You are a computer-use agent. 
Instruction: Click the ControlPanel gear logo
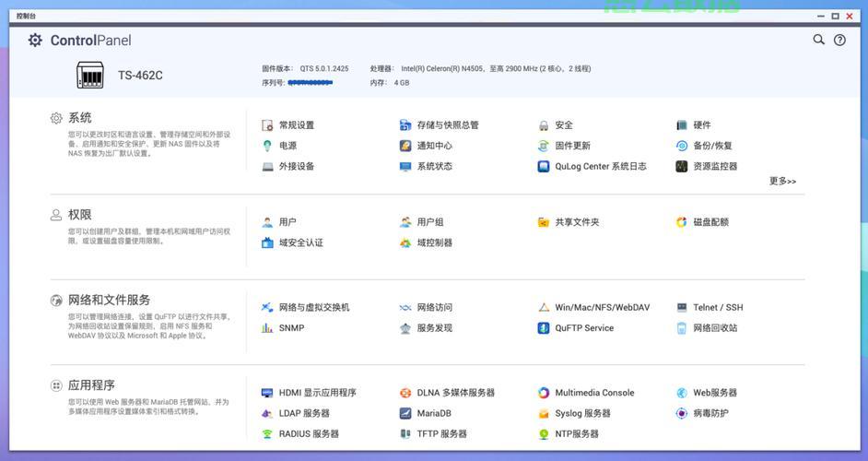(35, 40)
